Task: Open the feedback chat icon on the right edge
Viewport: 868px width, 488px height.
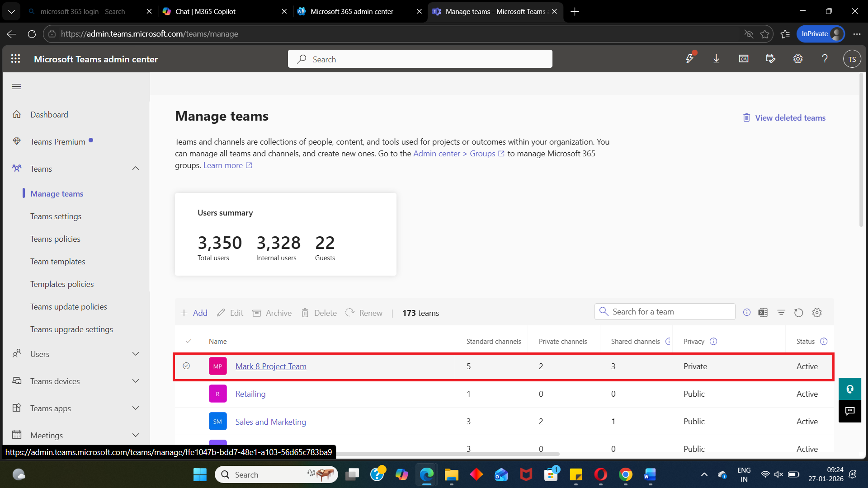Action: coord(849,411)
